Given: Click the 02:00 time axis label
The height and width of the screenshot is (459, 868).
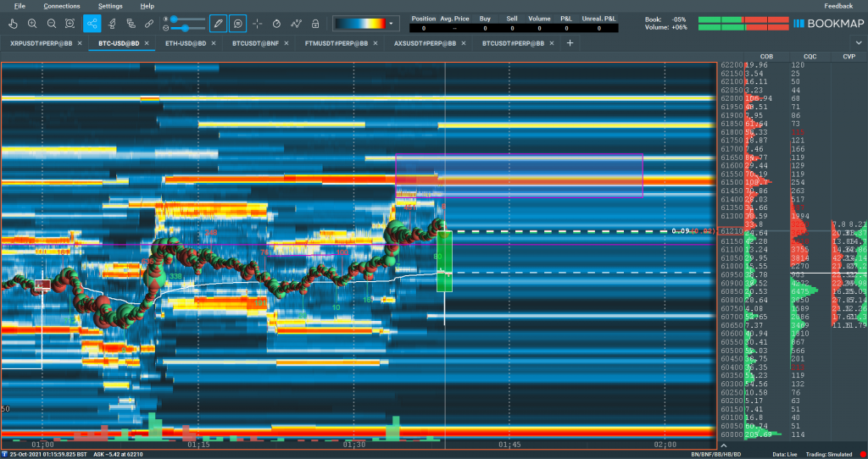Looking at the screenshot, I should click(665, 445).
